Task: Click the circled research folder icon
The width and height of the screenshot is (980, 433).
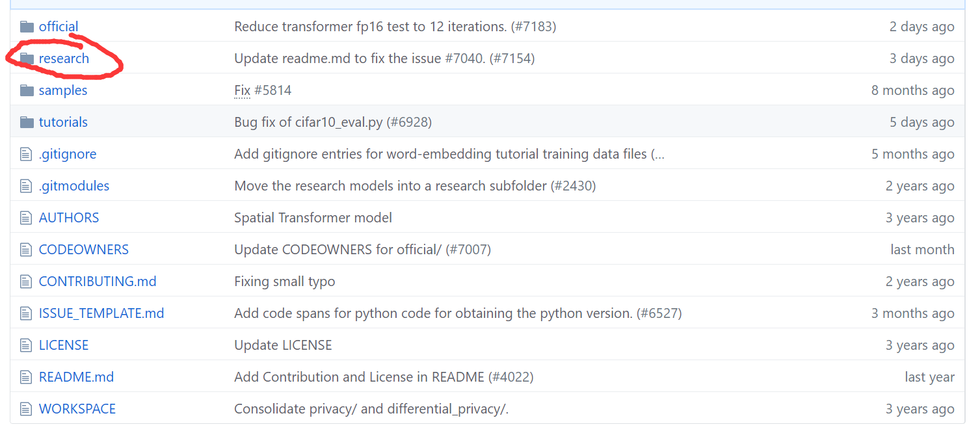Action: [x=27, y=58]
